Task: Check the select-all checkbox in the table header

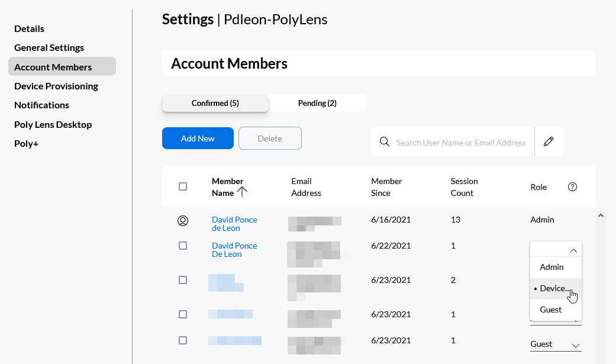Action: point(183,186)
